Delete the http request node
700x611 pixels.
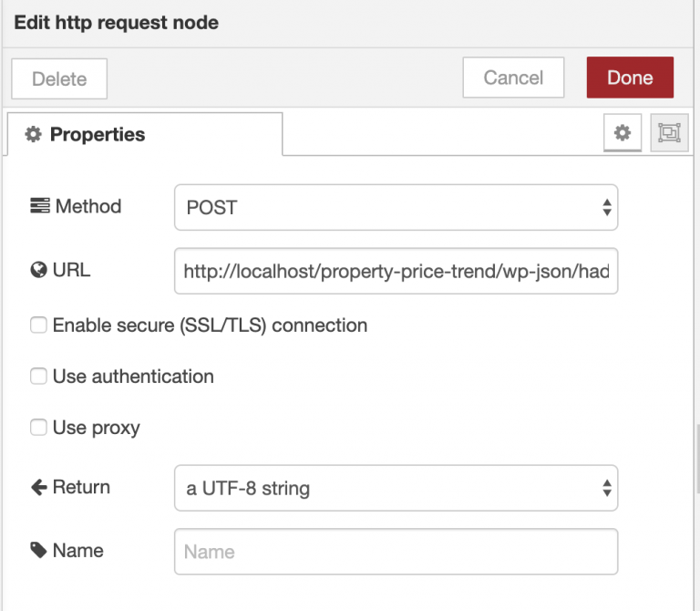[x=59, y=78]
